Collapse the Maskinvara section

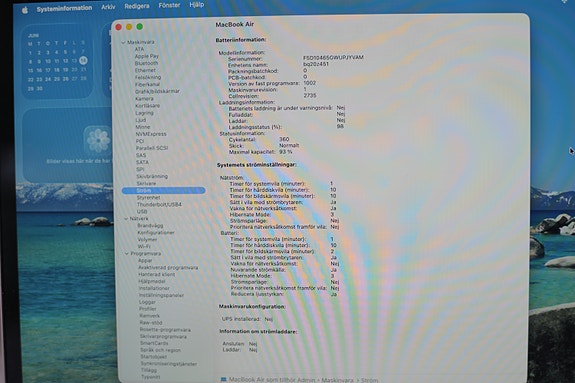(x=123, y=43)
